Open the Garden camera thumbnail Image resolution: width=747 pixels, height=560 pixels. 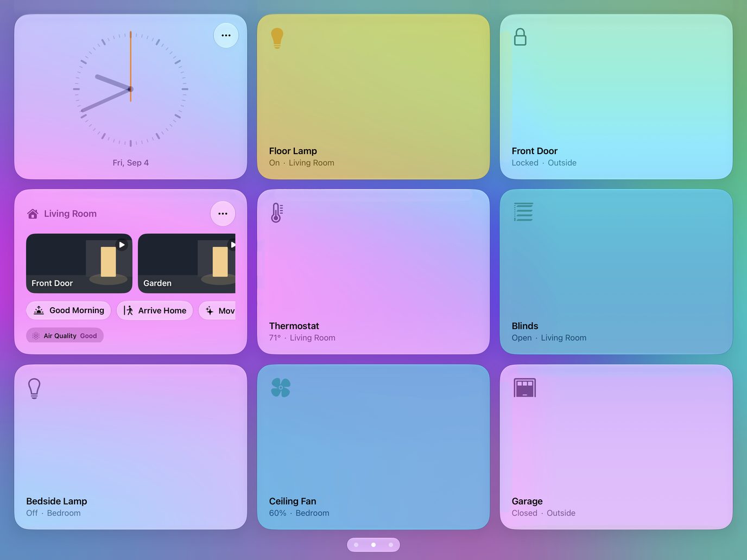pos(187,264)
